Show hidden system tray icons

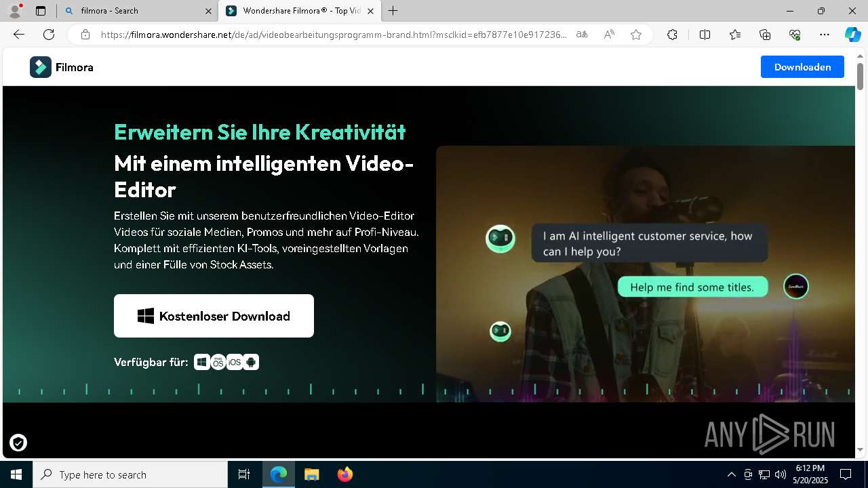pyautogui.click(x=731, y=474)
